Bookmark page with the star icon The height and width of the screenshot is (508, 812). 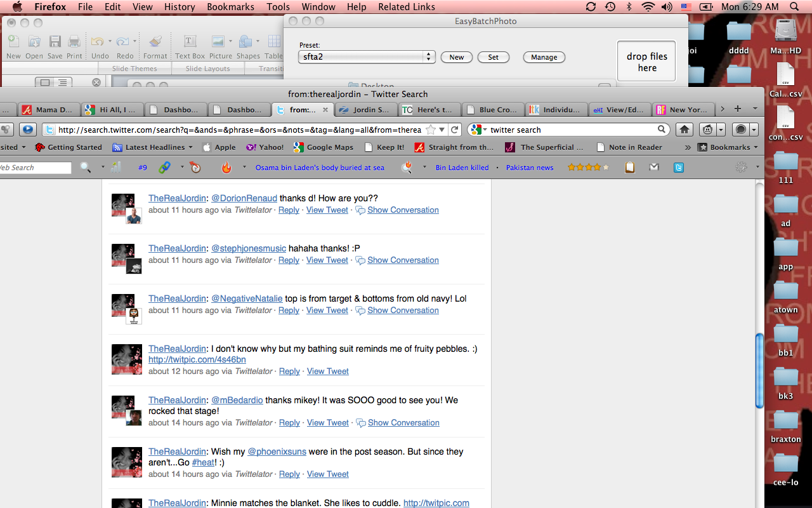pyautogui.click(x=431, y=130)
